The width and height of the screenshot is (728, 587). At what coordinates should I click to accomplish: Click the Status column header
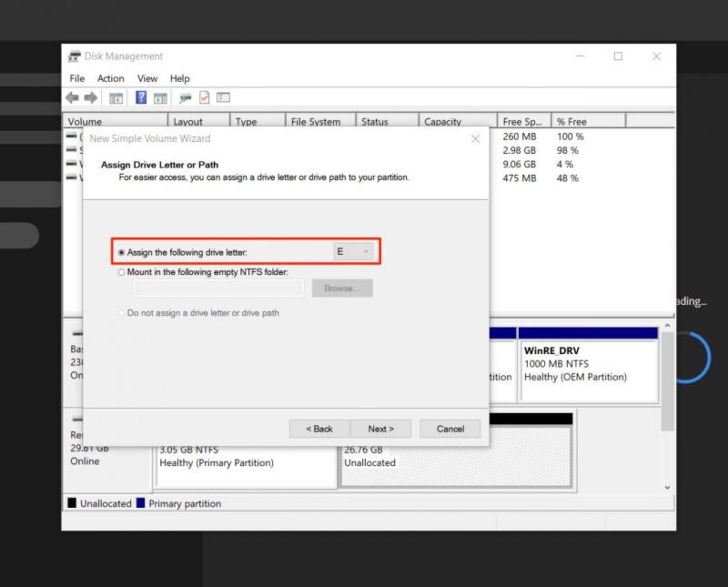[x=388, y=121]
